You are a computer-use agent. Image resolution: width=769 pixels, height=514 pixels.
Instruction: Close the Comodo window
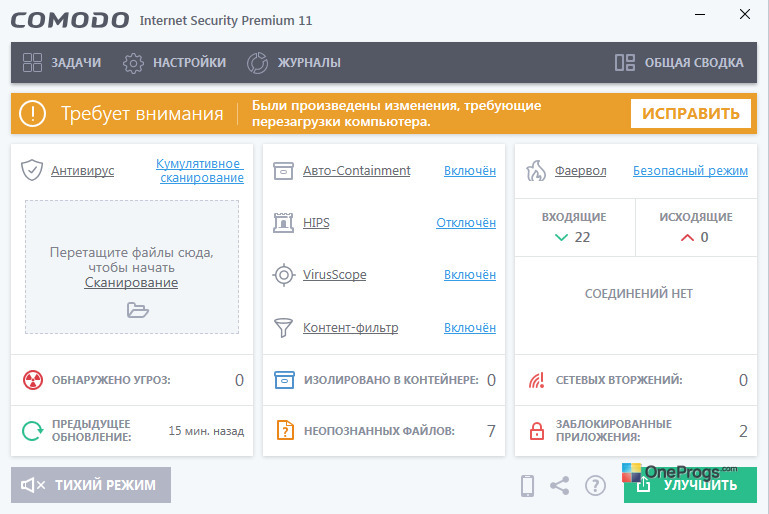pos(744,15)
